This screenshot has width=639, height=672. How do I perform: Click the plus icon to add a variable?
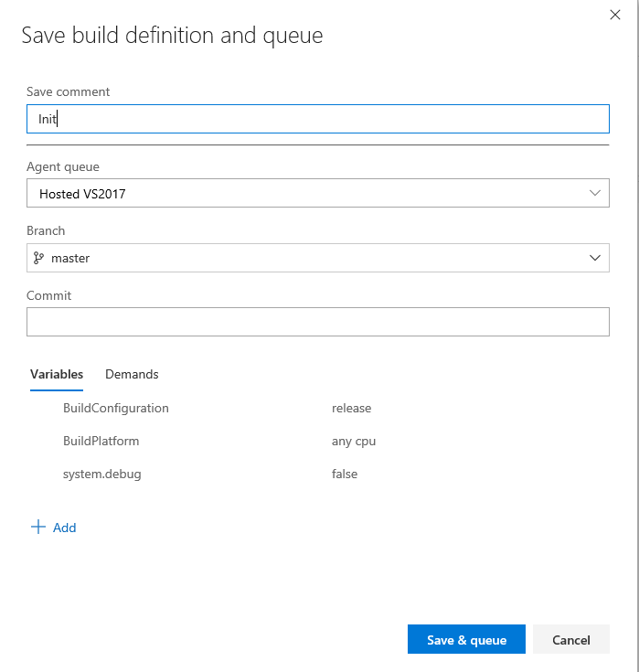pos(38,527)
